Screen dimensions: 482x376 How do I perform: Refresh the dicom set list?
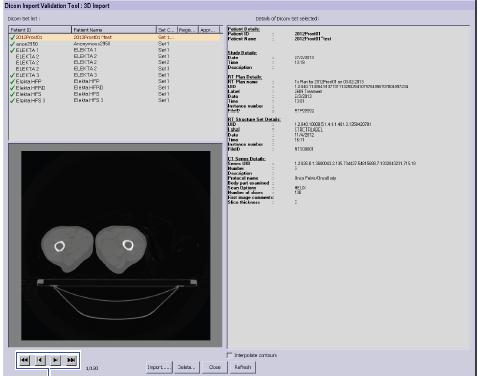pyautogui.click(x=242, y=367)
